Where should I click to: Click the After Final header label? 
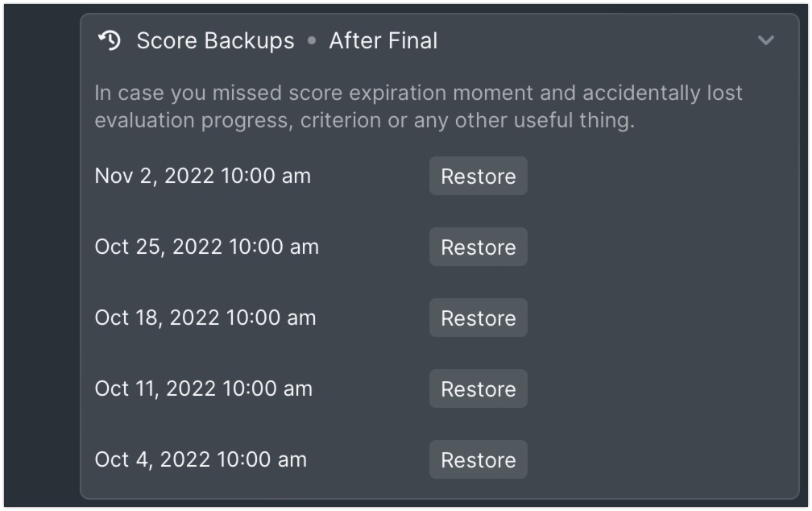click(383, 40)
